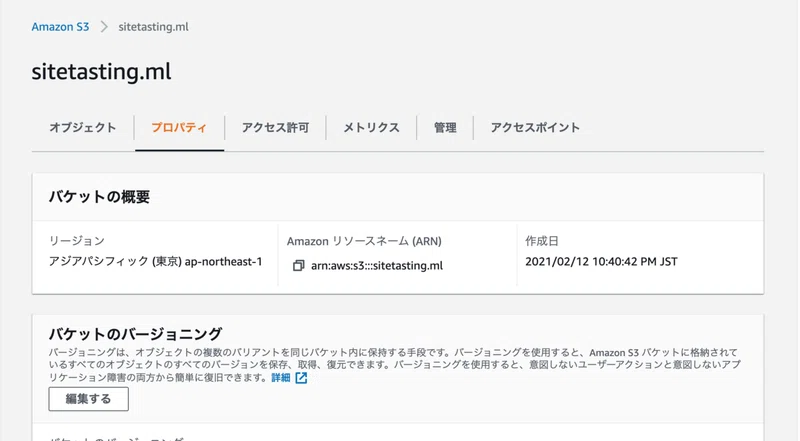Open the Amazon S3 breadcrumb link
800x441 pixels.
click(60, 27)
